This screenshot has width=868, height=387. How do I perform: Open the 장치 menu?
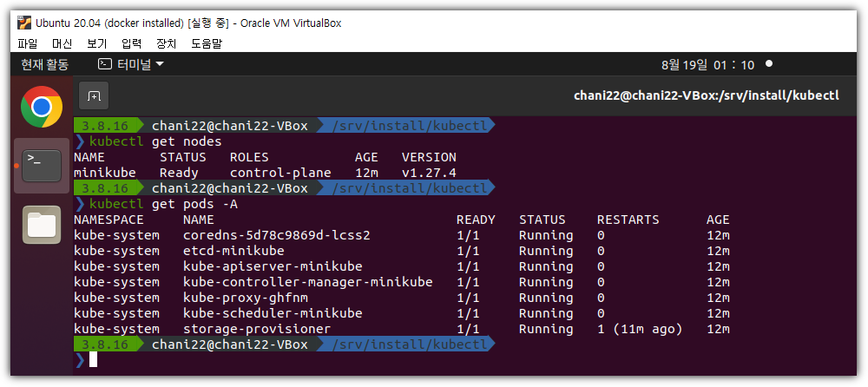166,43
